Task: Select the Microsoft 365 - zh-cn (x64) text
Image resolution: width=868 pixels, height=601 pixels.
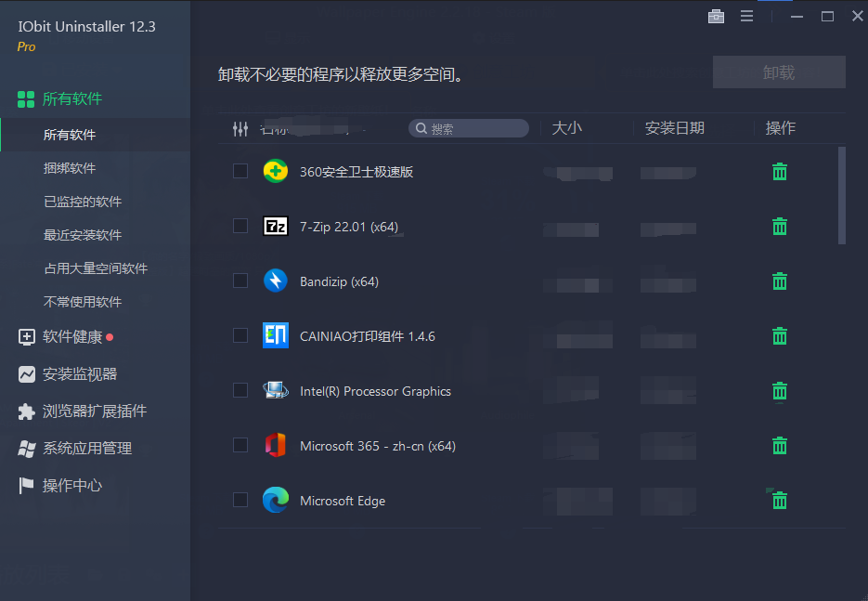Action: point(378,446)
